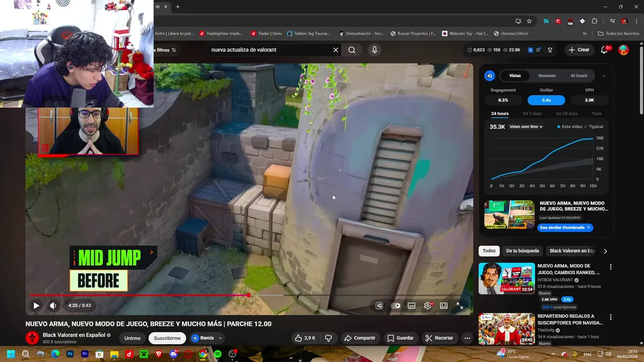Click the vidIQ blue icon in the stats bar

tap(530, 50)
